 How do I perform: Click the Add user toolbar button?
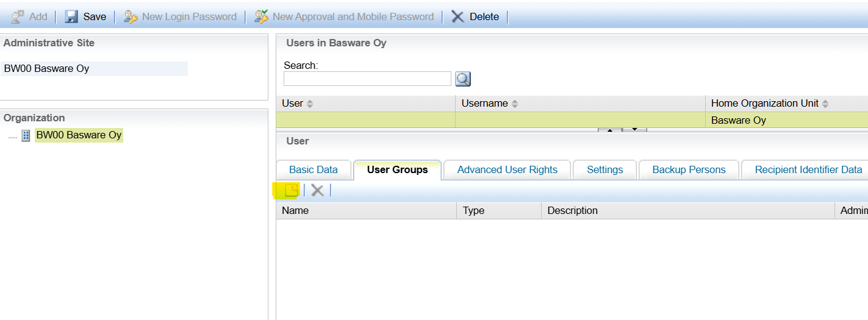29,16
